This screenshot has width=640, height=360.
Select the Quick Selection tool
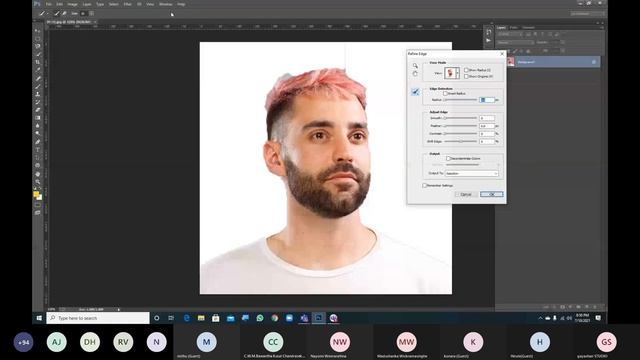click(x=38, y=54)
